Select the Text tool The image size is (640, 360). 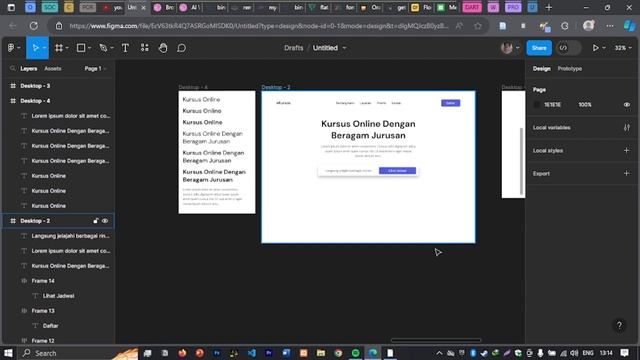125,48
